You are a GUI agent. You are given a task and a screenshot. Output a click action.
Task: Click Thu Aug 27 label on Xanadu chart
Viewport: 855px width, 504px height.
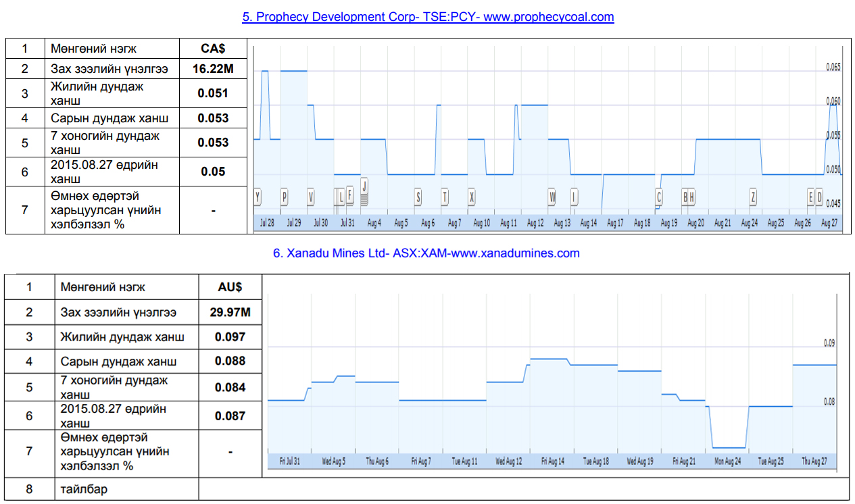click(x=814, y=461)
